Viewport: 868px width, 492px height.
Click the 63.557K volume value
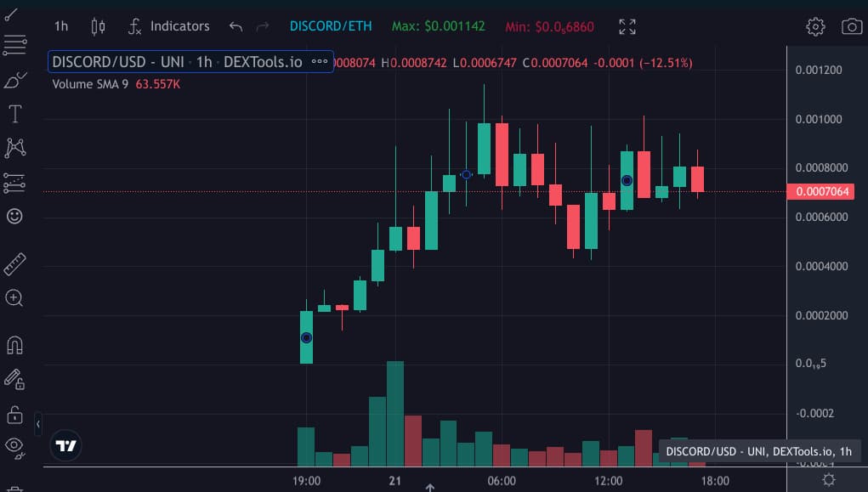pos(158,84)
